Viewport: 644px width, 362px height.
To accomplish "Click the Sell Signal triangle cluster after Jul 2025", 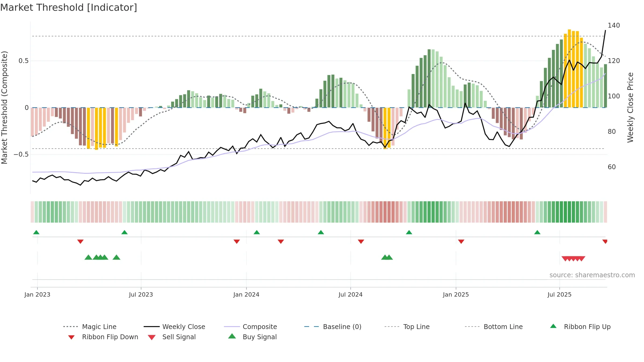I will [573, 259].
